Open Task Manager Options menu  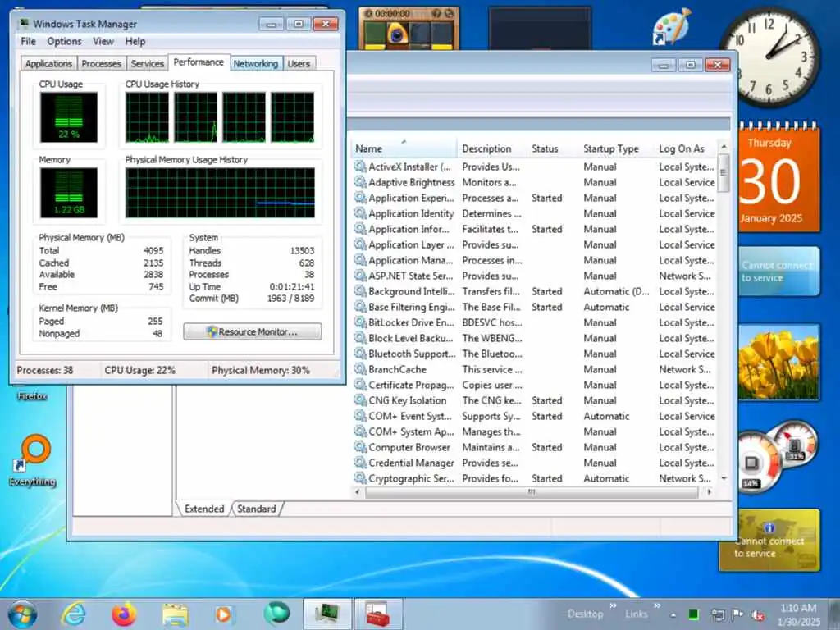pyautogui.click(x=64, y=41)
